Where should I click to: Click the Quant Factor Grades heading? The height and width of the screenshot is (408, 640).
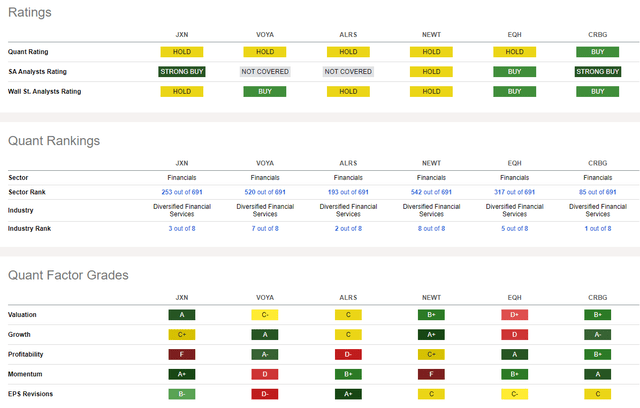pyautogui.click(x=68, y=275)
